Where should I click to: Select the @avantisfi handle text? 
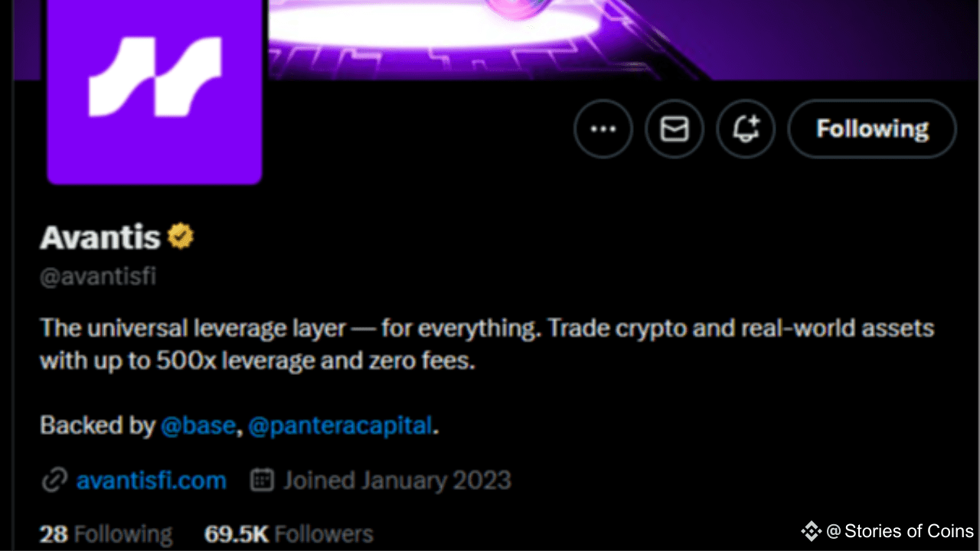(97, 276)
